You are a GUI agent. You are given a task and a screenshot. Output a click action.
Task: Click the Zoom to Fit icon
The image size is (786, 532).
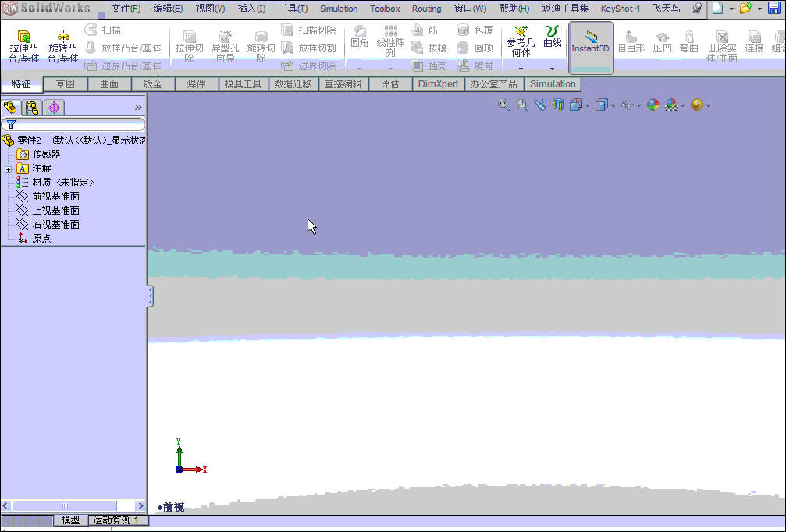coord(503,105)
